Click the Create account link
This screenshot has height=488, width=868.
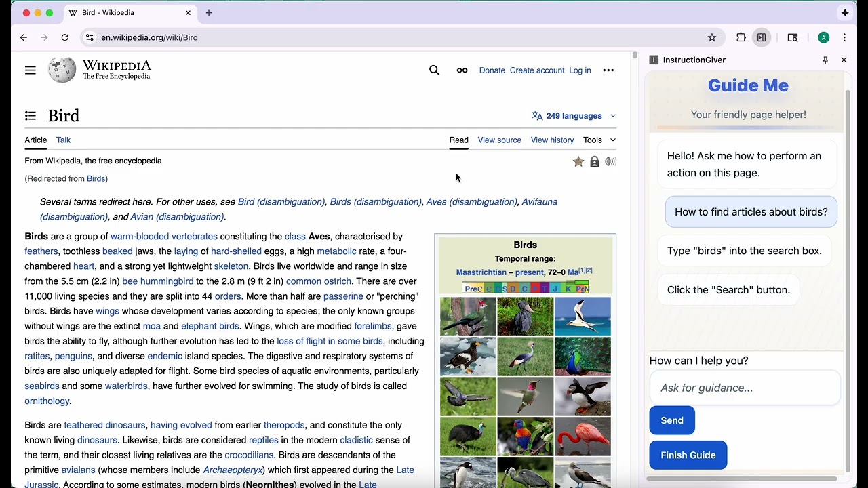click(x=537, y=70)
